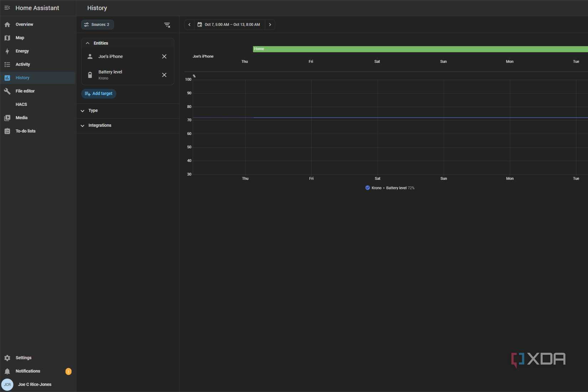
Task: Open the JCR user avatar
Action: point(7,385)
